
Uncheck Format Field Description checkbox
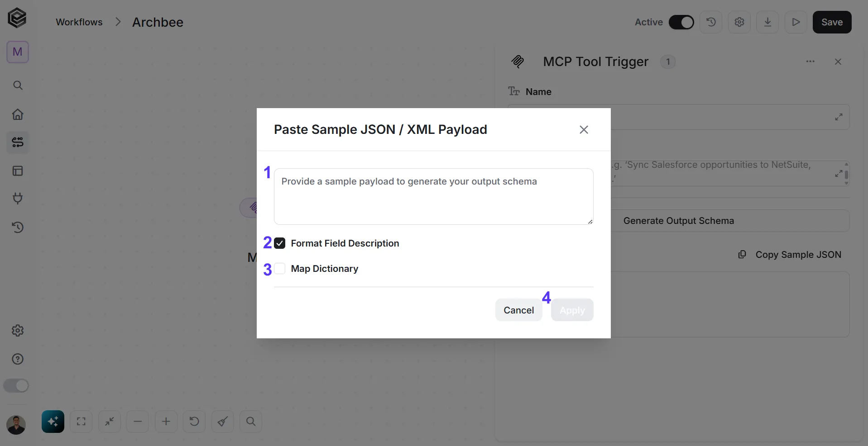coord(280,243)
